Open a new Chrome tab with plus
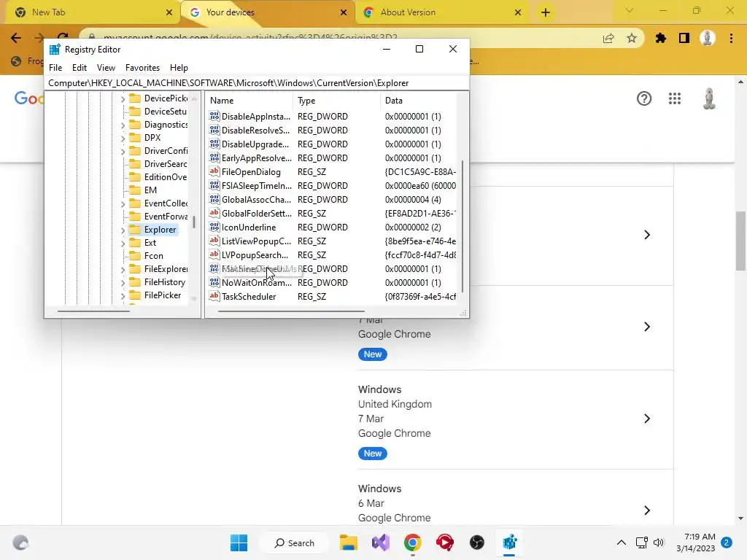Viewport: 747px width, 560px height. click(x=546, y=12)
